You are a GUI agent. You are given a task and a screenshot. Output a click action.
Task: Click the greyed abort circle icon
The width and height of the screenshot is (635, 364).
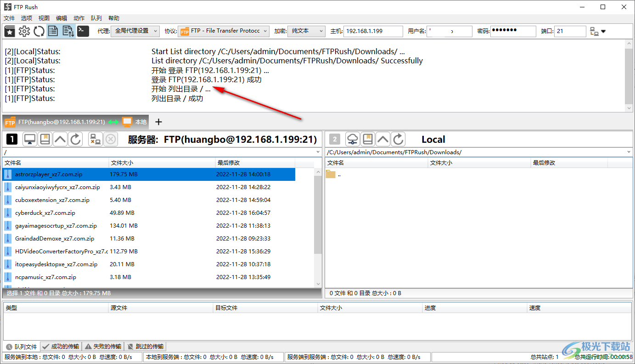(x=110, y=139)
